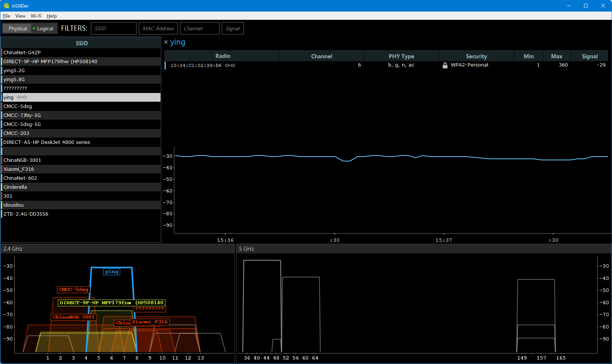Open the Wi-Fi menu

coord(36,16)
